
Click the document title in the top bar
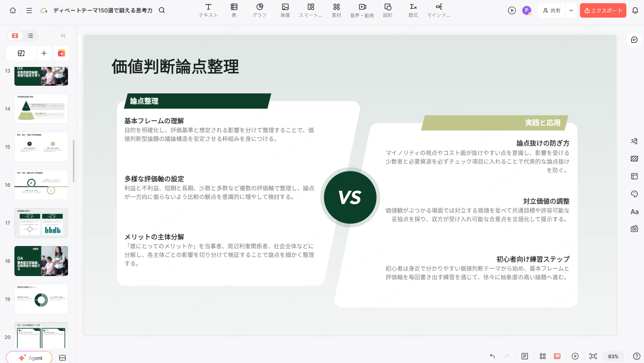(103, 10)
